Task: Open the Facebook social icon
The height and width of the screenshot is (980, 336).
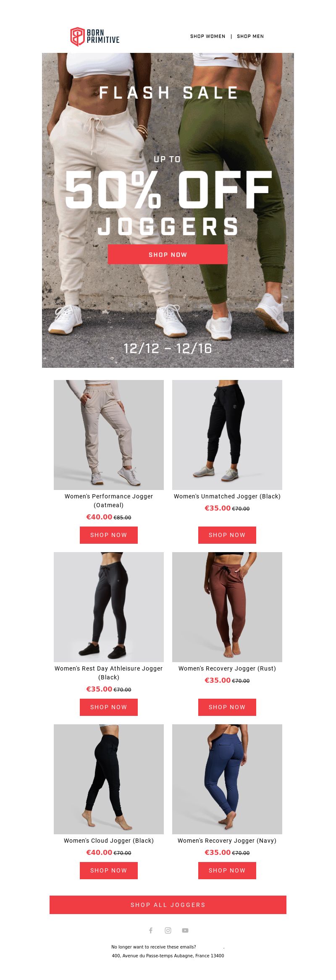Action: pyautogui.click(x=151, y=930)
